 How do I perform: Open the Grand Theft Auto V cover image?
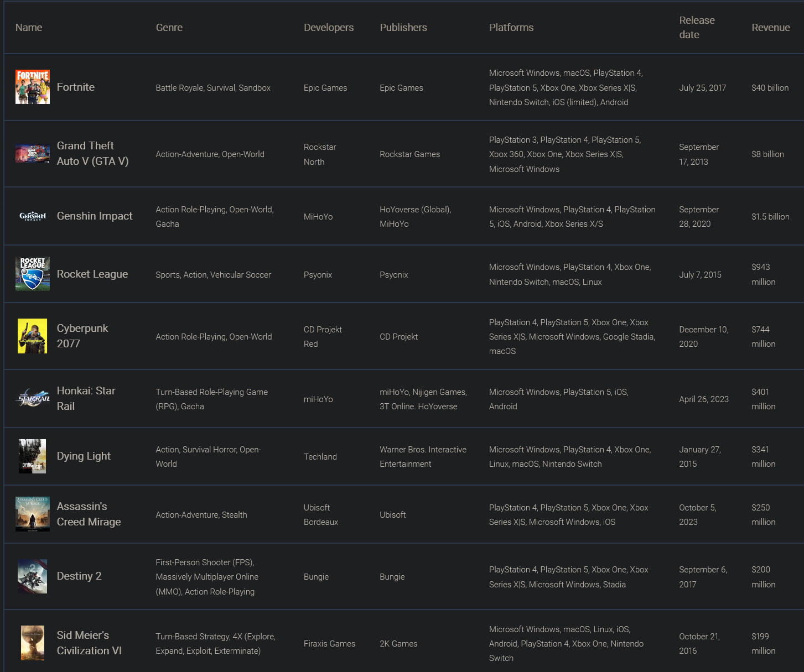(x=33, y=154)
